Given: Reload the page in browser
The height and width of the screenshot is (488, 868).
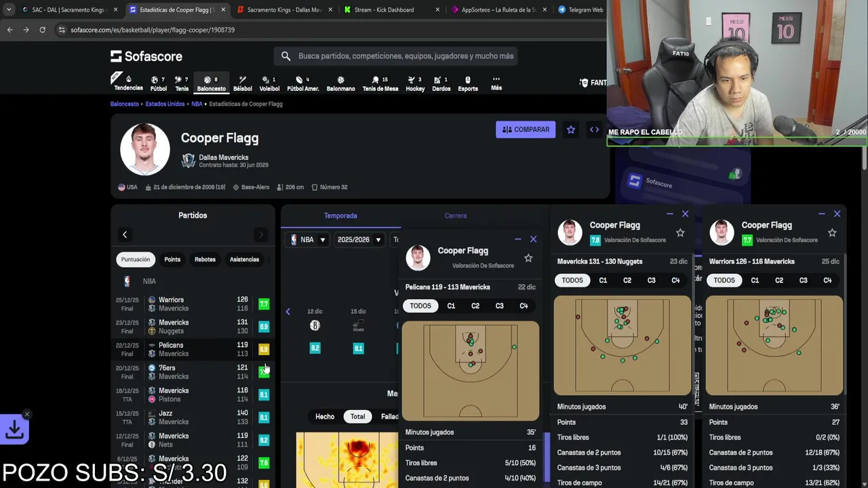Looking at the screenshot, I should tap(42, 30).
